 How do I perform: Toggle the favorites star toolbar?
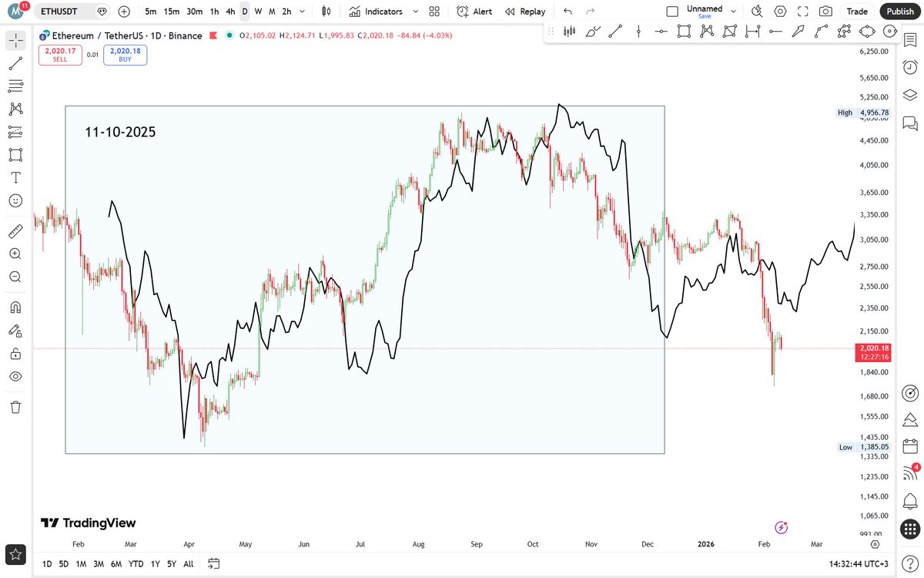[x=15, y=553]
